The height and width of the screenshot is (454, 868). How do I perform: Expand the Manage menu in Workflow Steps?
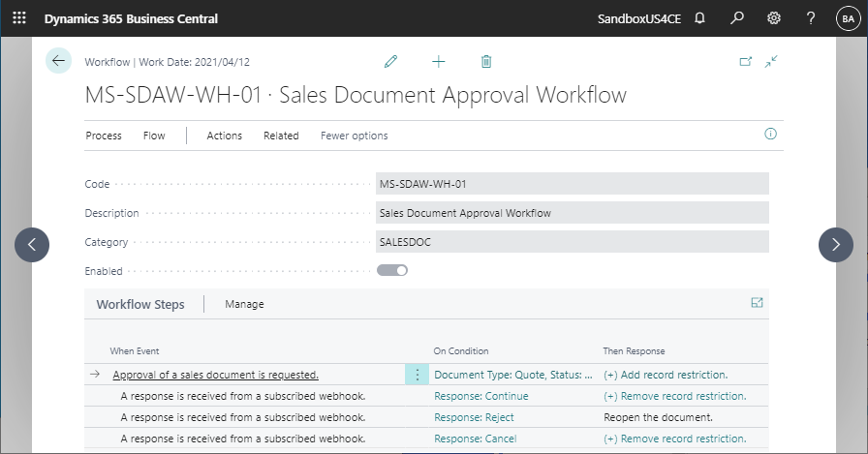244,304
